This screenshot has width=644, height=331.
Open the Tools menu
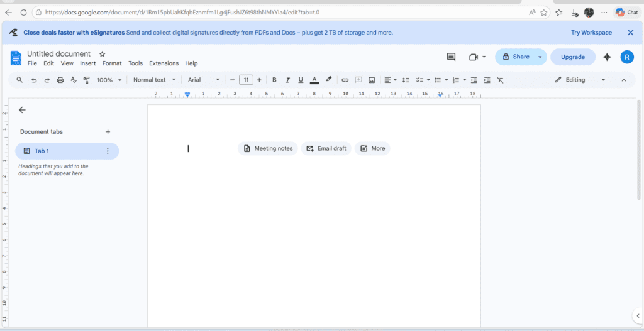click(x=136, y=63)
